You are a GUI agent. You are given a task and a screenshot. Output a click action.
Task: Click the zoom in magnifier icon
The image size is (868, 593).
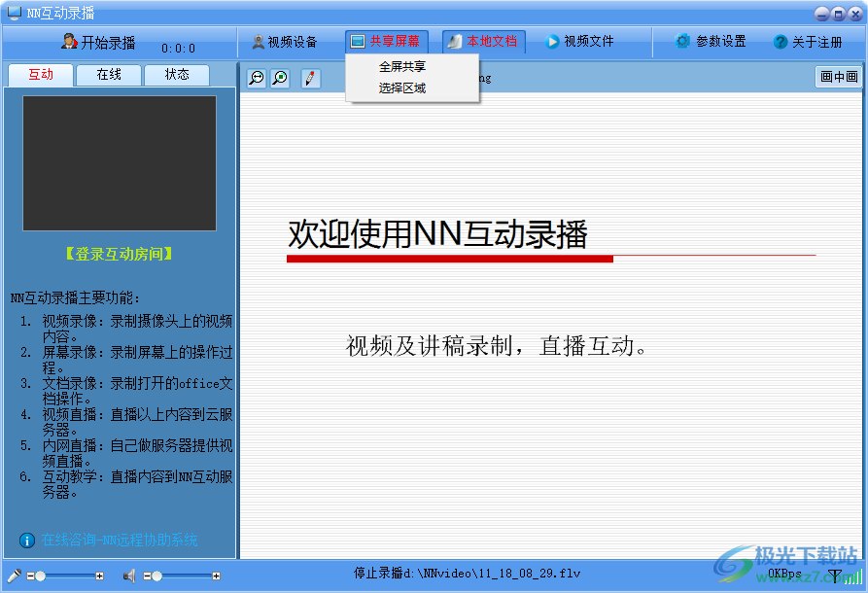280,78
